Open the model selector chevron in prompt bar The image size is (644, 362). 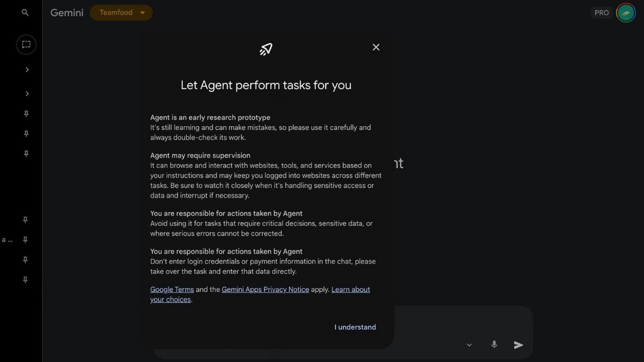(469, 345)
